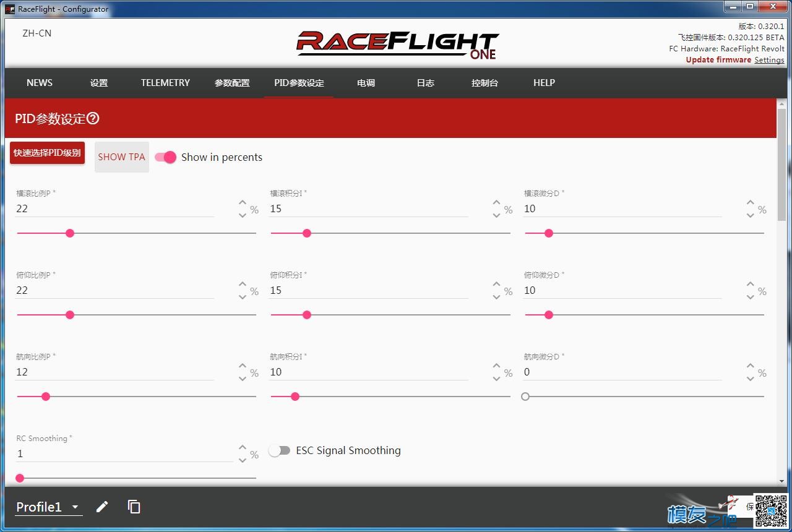
Task: Decrease 横滚积分I with down arrow
Action: (x=496, y=215)
